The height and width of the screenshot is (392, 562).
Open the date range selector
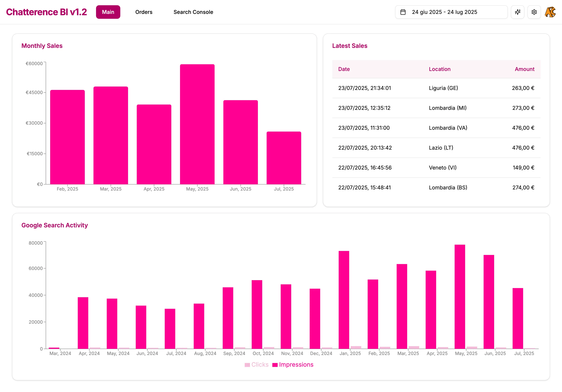tap(451, 12)
